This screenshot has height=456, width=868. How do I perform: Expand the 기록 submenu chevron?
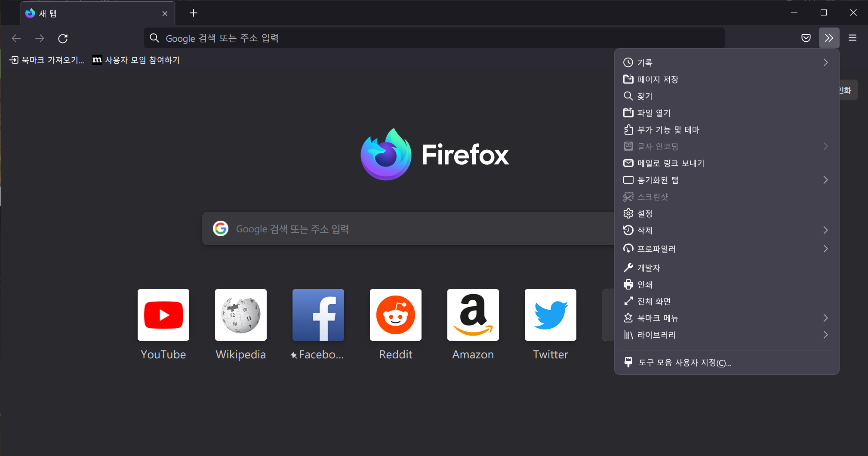pyautogui.click(x=825, y=62)
